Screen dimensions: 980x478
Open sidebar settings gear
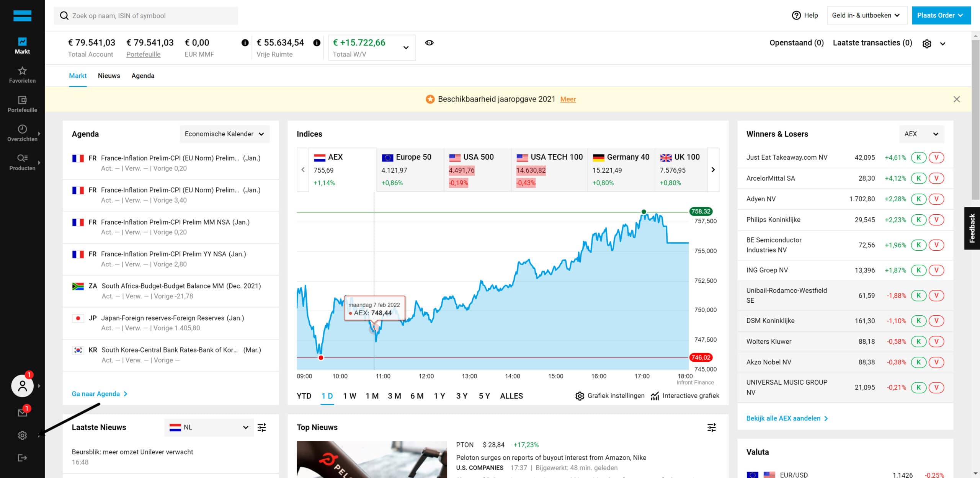[22, 435]
